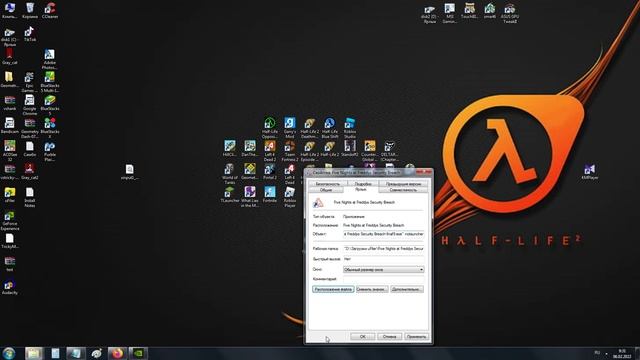Select the Recycle Bin (Корзина) icon
640x360 pixels.
tap(30, 11)
